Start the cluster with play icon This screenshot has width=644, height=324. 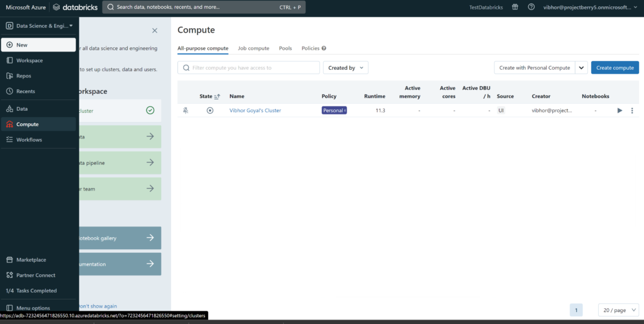[x=619, y=111]
